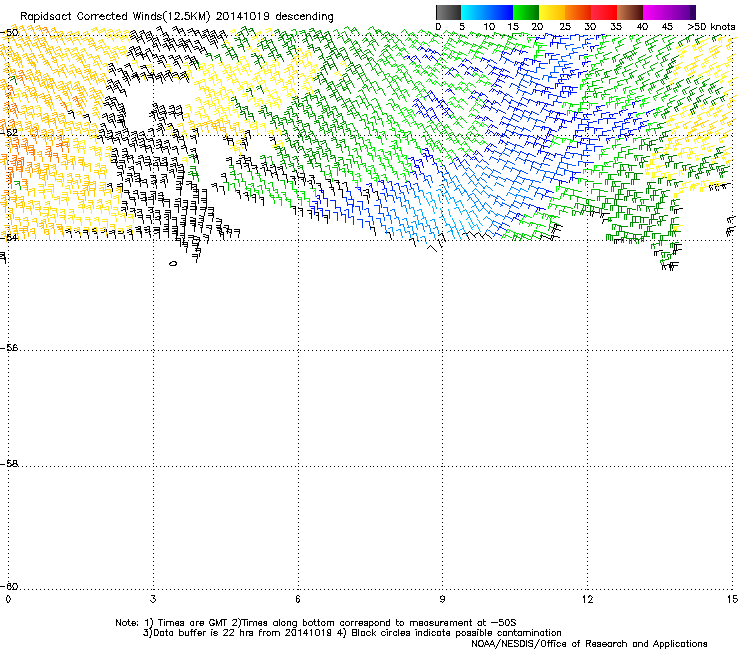Screen dimensions: 740x650
Task: Click the '9' longitude label on the bottom axis
Action: 442,599
